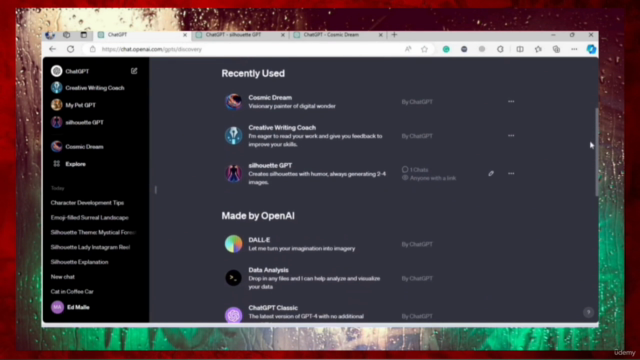Image resolution: width=640 pixels, height=360 pixels.
Task: Click the DALL-E colorful logo
Action: [233, 244]
